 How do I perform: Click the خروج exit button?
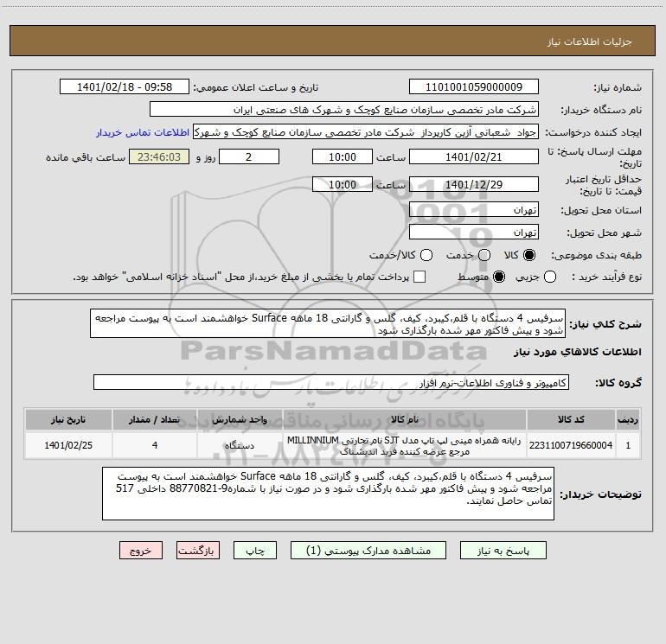click(x=141, y=551)
